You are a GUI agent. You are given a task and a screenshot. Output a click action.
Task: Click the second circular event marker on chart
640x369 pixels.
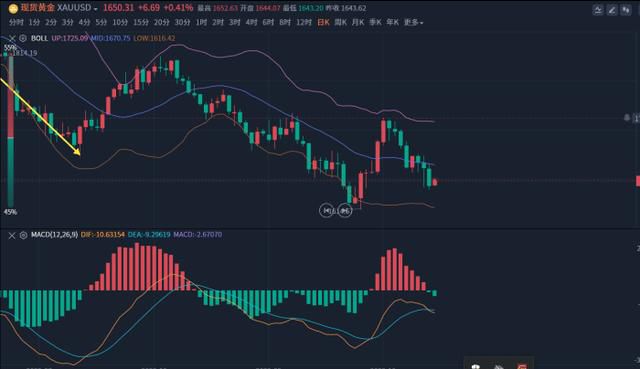tap(345, 211)
